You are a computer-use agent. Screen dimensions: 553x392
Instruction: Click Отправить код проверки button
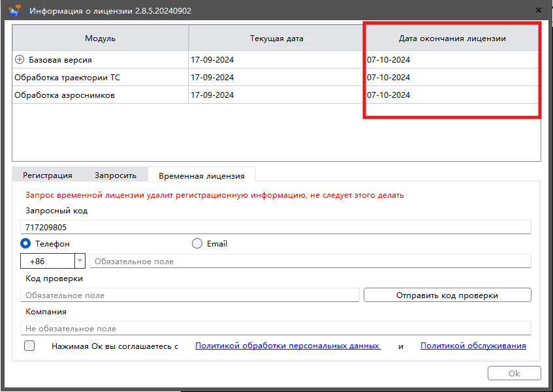[x=447, y=295]
